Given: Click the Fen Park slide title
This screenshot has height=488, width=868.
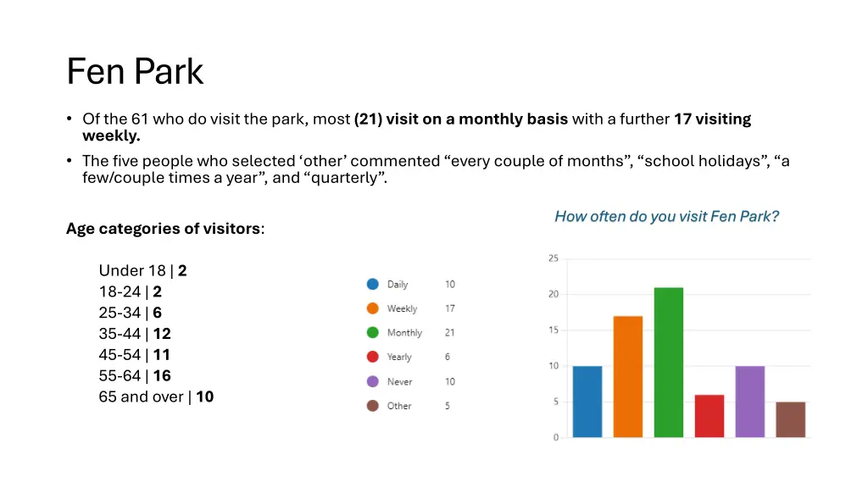Looking at the screenshot, I should pyautogui.click(x=135, y=71).
